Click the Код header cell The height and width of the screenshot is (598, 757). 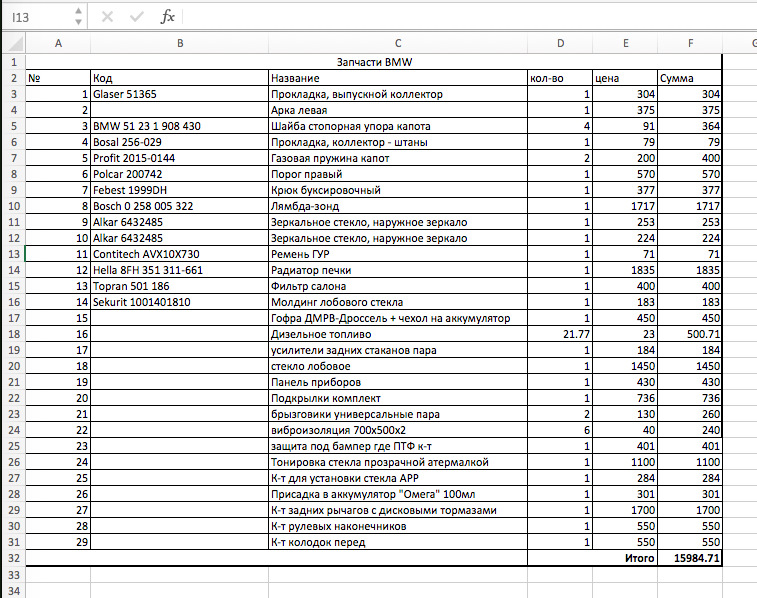(180, 78)
